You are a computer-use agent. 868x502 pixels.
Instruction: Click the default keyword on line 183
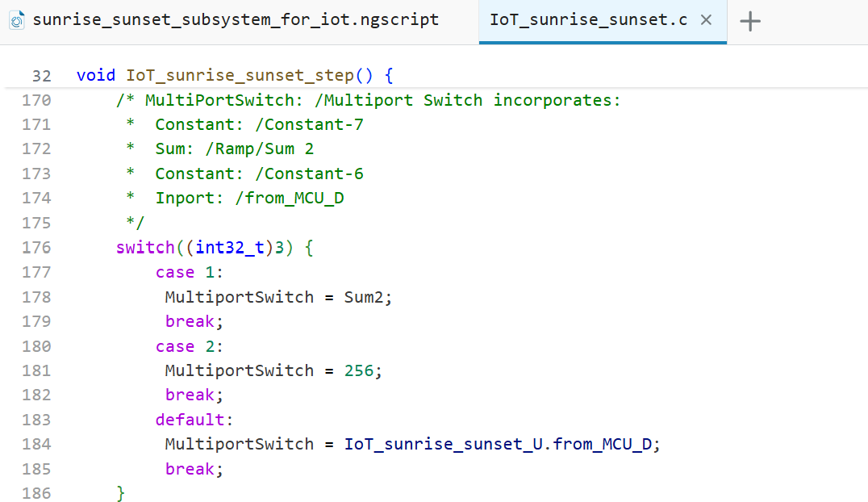point(190,420)
